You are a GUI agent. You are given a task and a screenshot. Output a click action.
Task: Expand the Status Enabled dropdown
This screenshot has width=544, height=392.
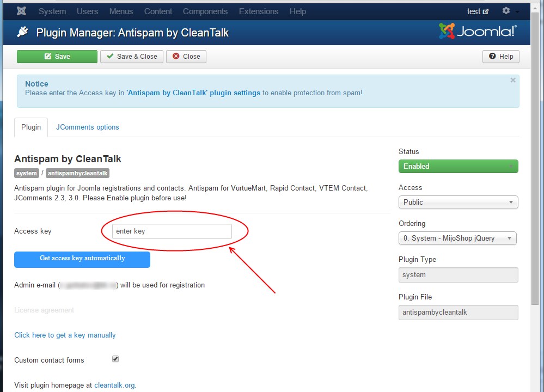tap(458, 167)
